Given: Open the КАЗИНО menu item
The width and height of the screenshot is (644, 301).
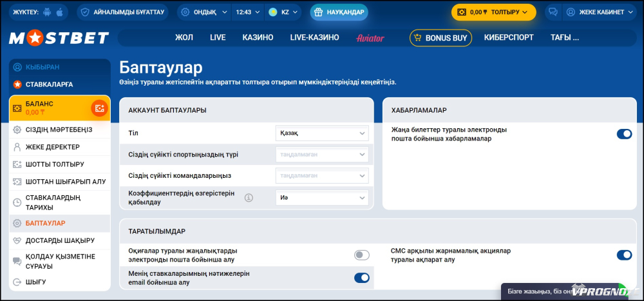Looking at the screenshot, I should point(258,38).
